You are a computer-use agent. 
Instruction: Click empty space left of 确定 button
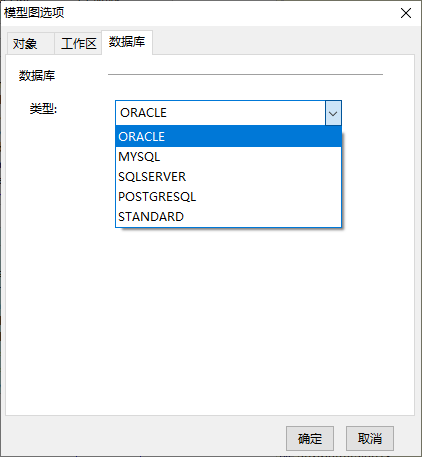pyautogui.click(x=143, y=438)
